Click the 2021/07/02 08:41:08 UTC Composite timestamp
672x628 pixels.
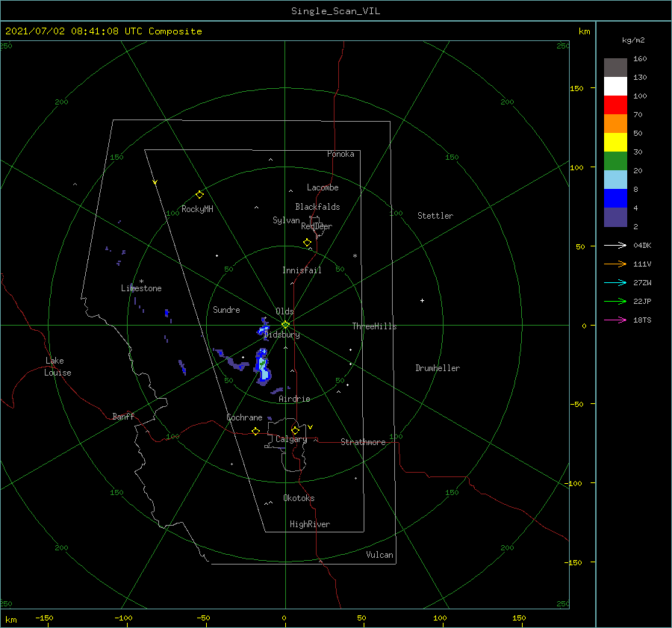point(103,31)
